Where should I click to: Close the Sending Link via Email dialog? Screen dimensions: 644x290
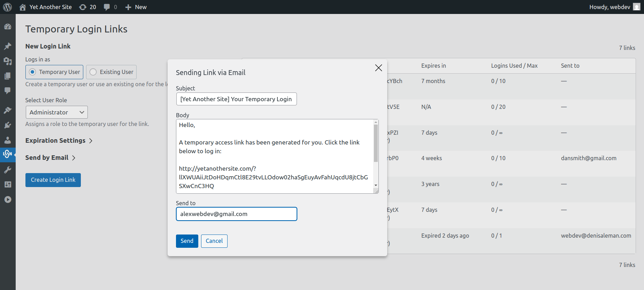[x=378, y=68]
